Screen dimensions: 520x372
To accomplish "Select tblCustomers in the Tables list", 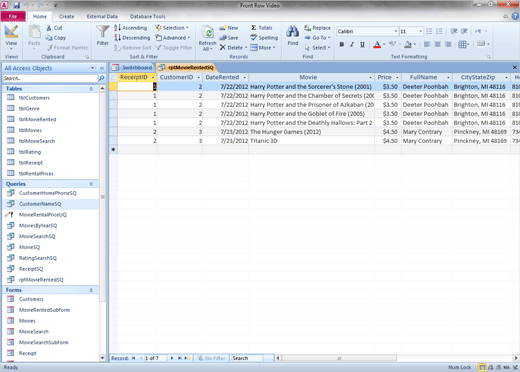I will 34,98.
